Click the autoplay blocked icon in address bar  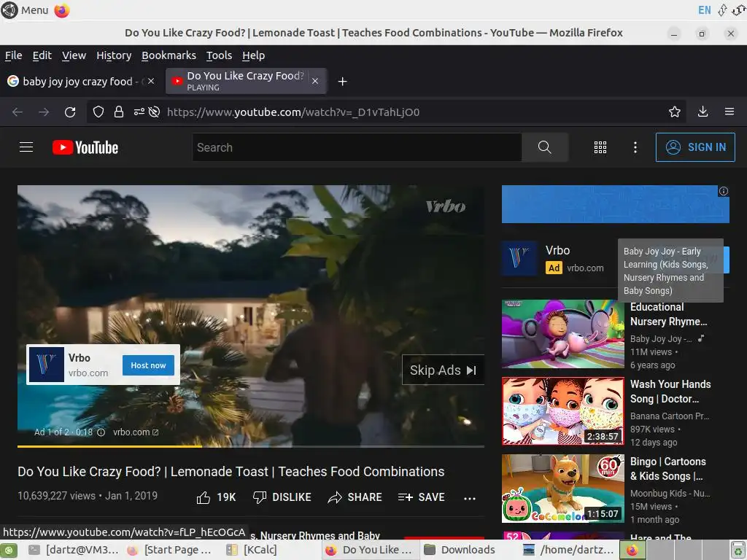(x=154, y=112)
